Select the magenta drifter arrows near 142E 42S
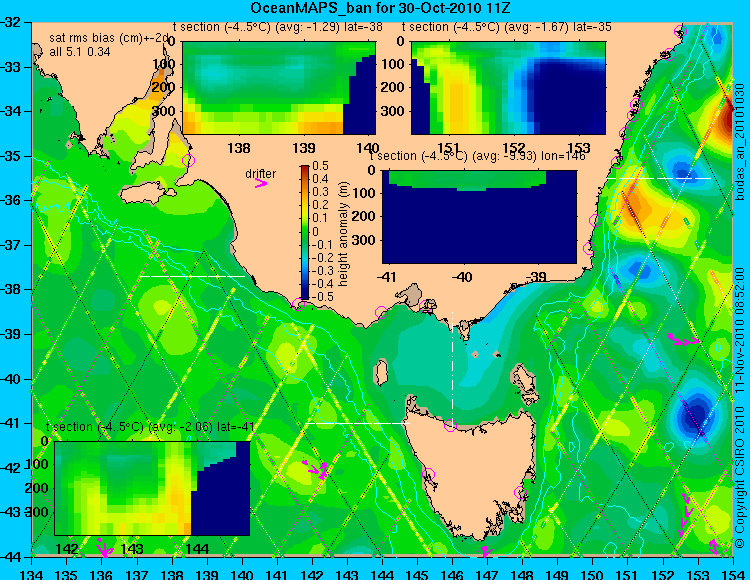 tap(316, 470)
